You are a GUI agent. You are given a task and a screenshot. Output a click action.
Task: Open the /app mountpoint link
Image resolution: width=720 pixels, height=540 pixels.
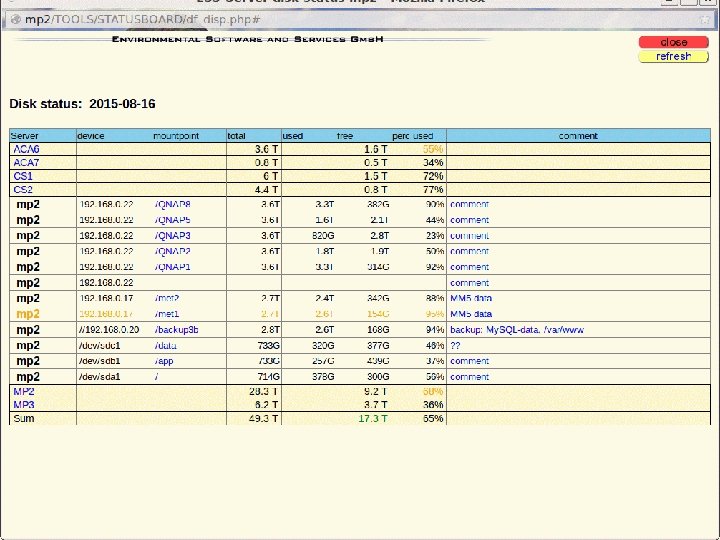(164, 361)
